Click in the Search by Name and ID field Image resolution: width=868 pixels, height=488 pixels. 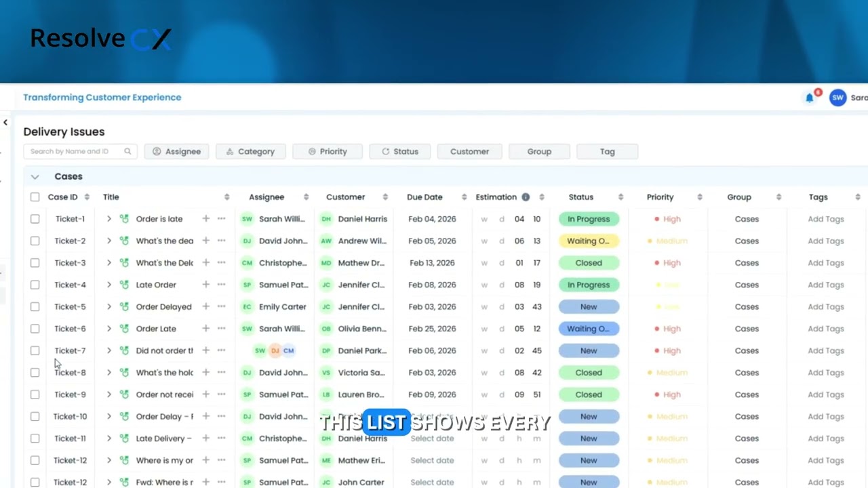80,151
